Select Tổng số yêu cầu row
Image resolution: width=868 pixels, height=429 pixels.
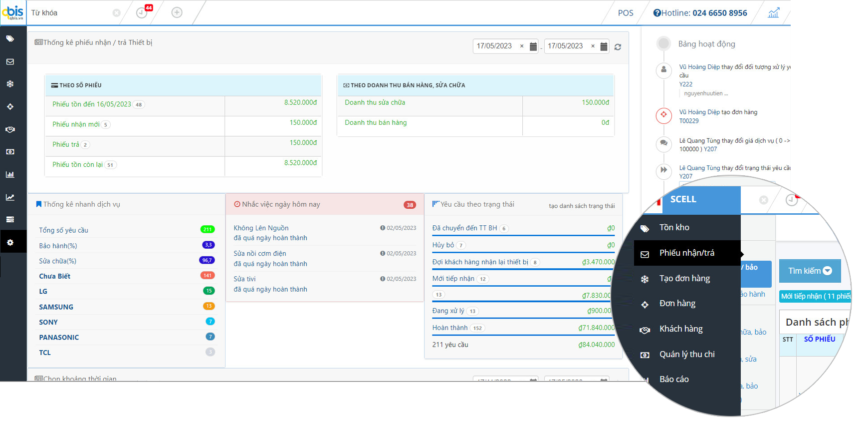(x=127, y=230)
